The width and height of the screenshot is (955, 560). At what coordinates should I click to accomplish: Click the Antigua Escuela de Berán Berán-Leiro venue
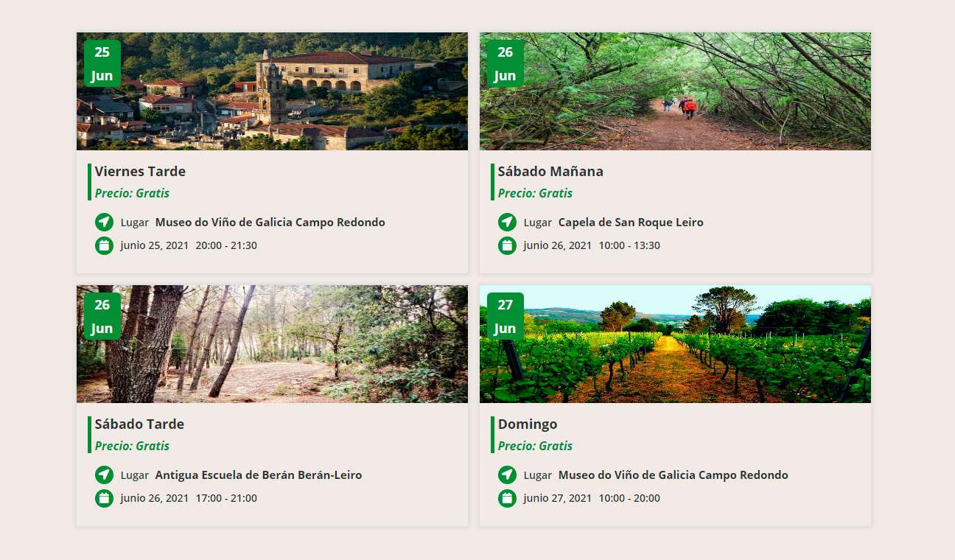pos(259,475)
